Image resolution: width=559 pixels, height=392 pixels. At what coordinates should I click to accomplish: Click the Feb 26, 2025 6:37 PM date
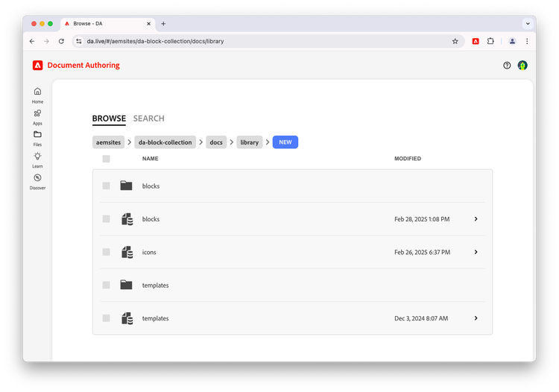click(422, 253)
